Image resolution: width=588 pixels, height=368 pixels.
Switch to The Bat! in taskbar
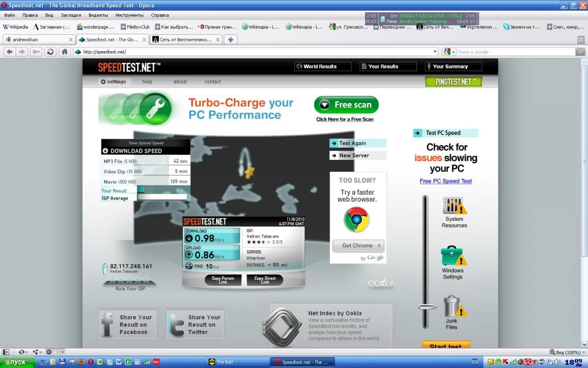pos(238,362)
